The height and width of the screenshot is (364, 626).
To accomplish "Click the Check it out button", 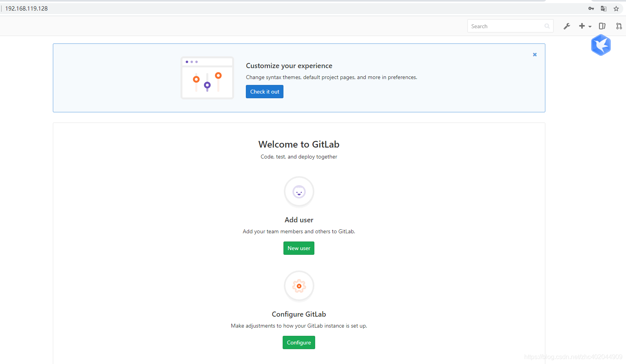I will (x=265, y=92).
